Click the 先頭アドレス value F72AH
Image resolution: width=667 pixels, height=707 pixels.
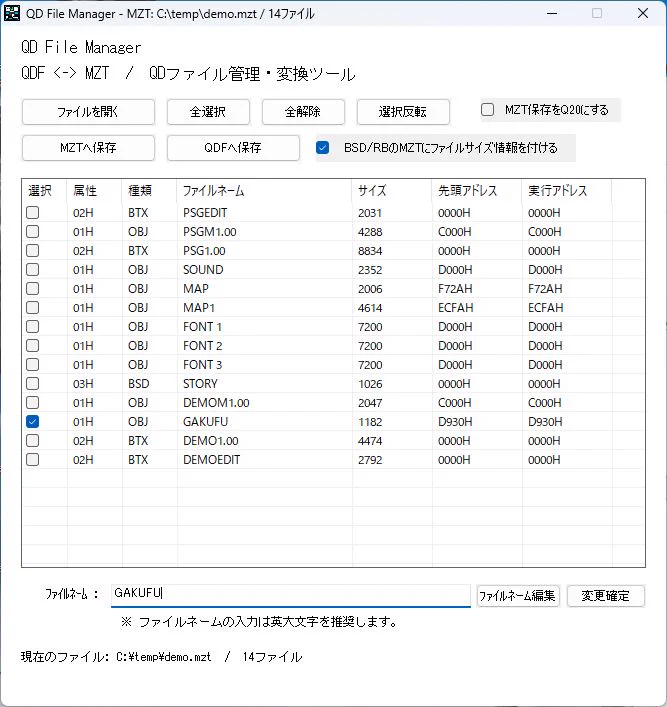(455, 289)
